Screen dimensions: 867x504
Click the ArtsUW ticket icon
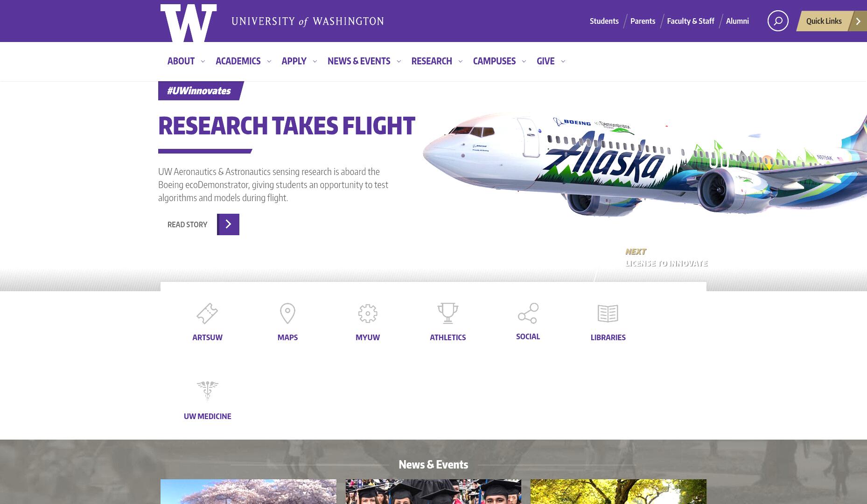coord(207,313)
